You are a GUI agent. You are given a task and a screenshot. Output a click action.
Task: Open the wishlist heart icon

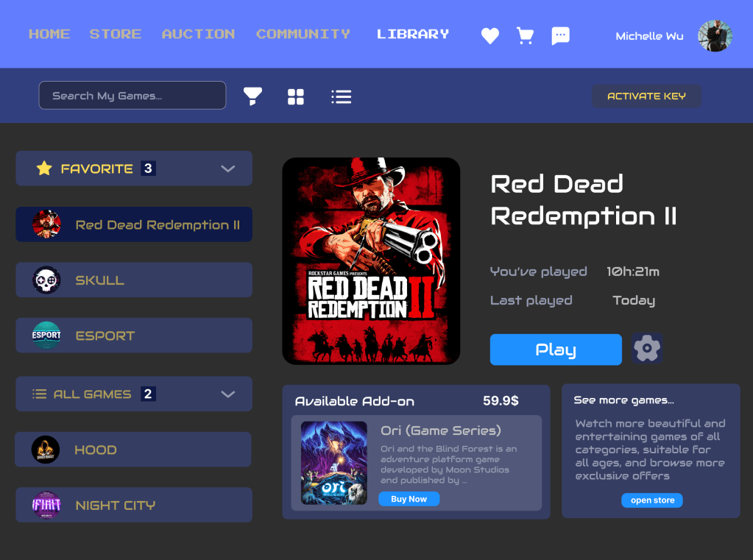click(x=489, y=35)
